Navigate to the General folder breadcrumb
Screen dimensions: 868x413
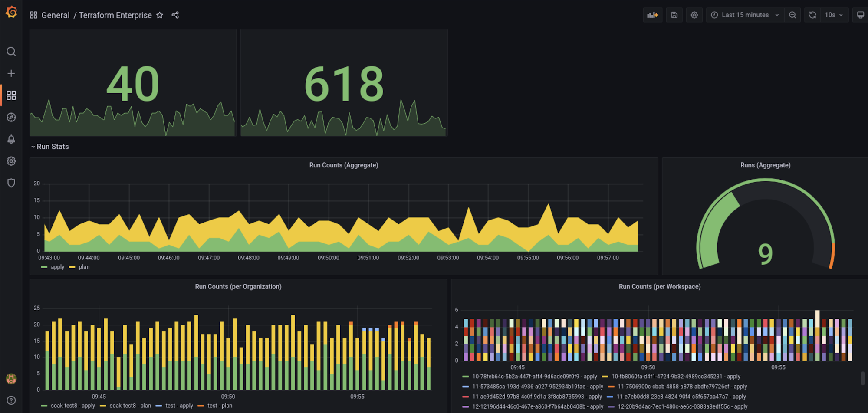click(x=55, y=15)
